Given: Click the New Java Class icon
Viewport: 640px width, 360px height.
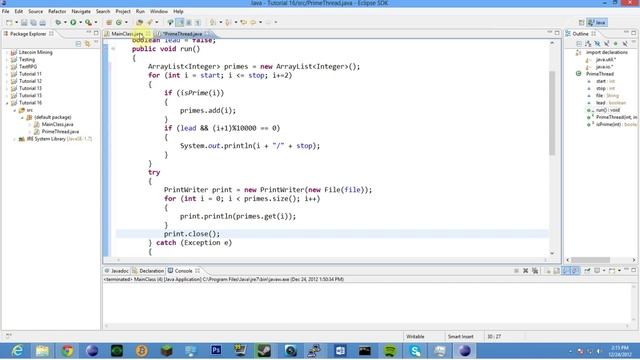Looking at the screenshot, I should (x=119, y=22).
